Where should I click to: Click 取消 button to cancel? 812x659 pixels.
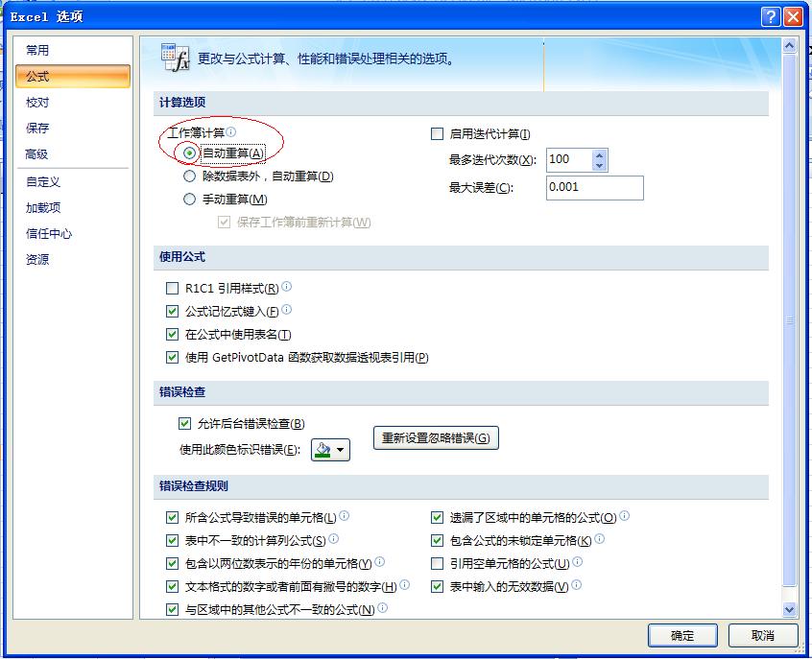763,635
